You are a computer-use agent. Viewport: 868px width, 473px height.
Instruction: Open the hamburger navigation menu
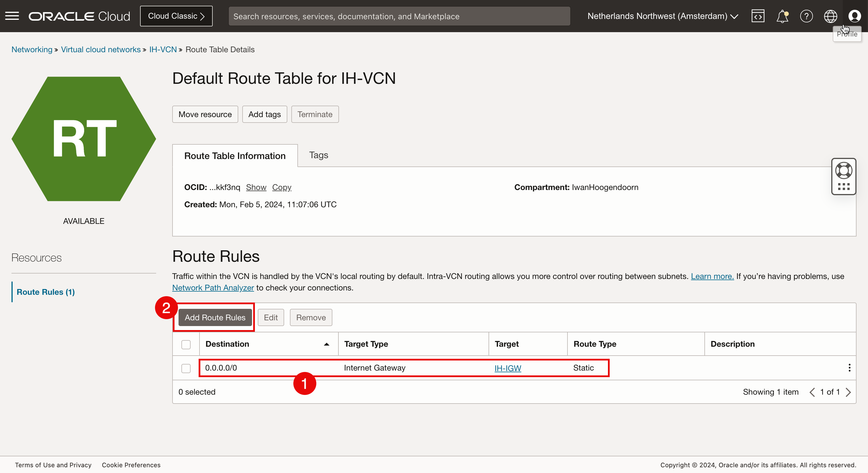(12, 16)
